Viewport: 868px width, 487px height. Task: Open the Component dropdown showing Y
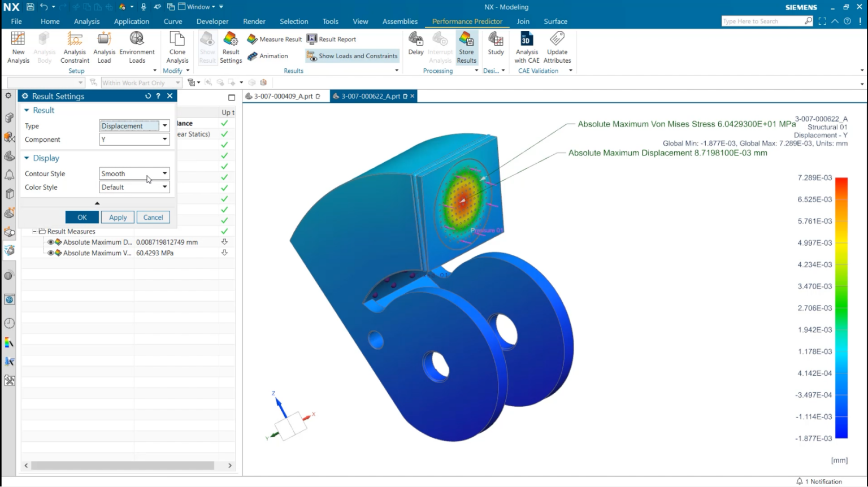coord(134,140)
